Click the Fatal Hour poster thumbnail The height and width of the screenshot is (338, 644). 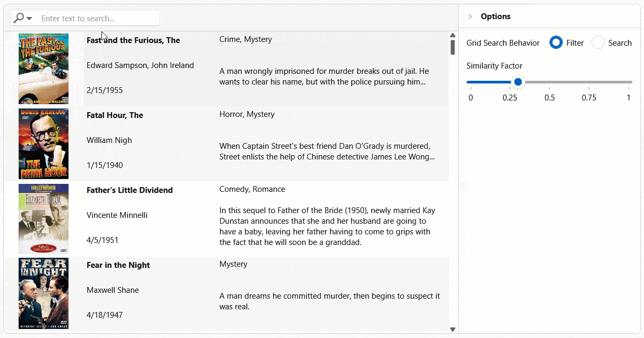click(x=43, y=143)
